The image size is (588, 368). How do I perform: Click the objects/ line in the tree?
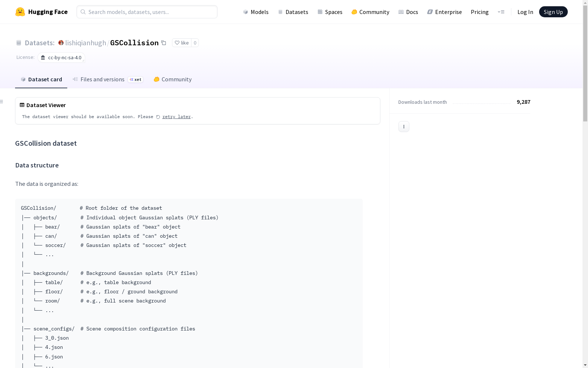(x=120, y=217)
